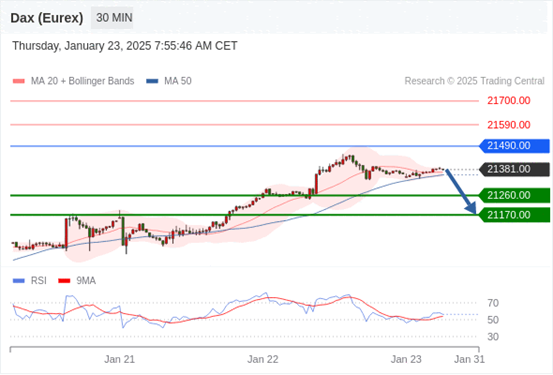This screenshot has width=553, height=375.
Task: Click the 21590.00 resistance label
Action: coord(509,125)
